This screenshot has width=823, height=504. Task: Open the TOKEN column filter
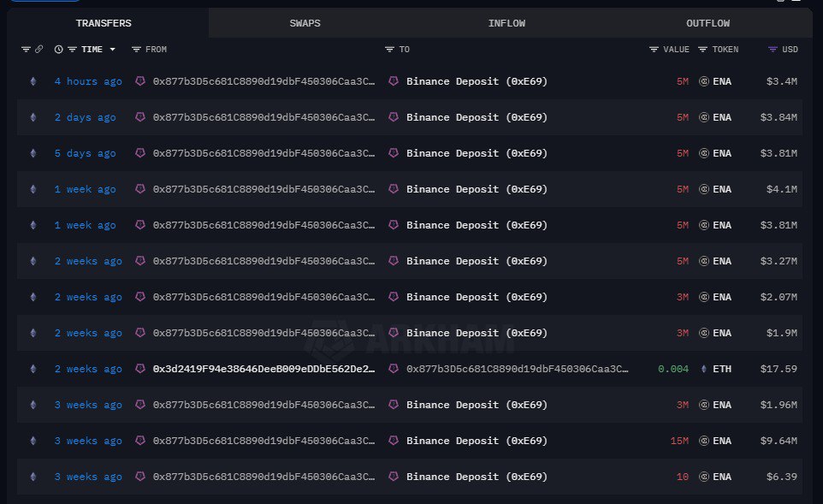[x=703, y=50]
